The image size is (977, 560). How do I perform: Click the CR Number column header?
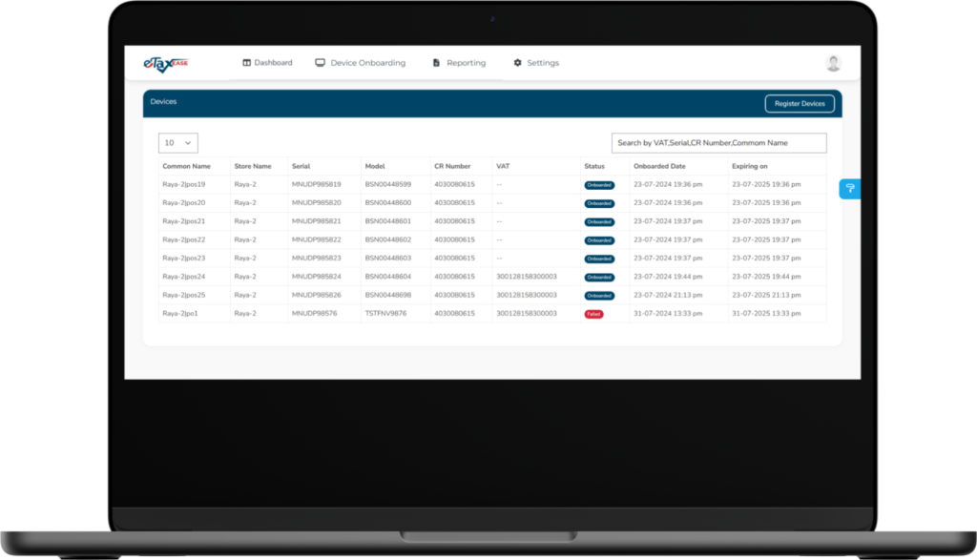click(452, 166)
